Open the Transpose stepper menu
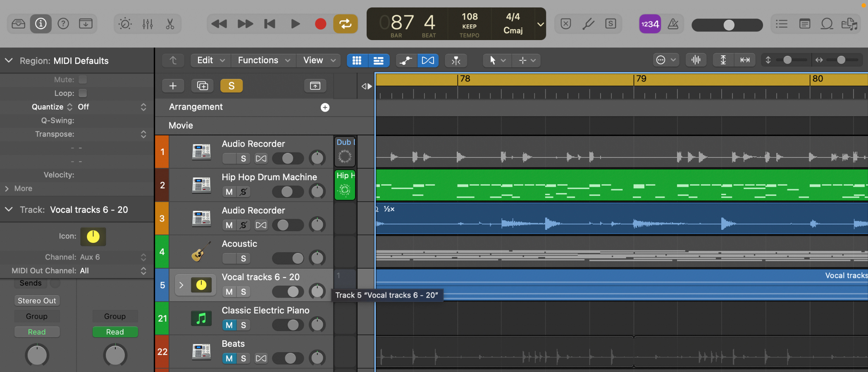Image resolution: width=868 pixels, height=372 pixels. pos(143,134)
